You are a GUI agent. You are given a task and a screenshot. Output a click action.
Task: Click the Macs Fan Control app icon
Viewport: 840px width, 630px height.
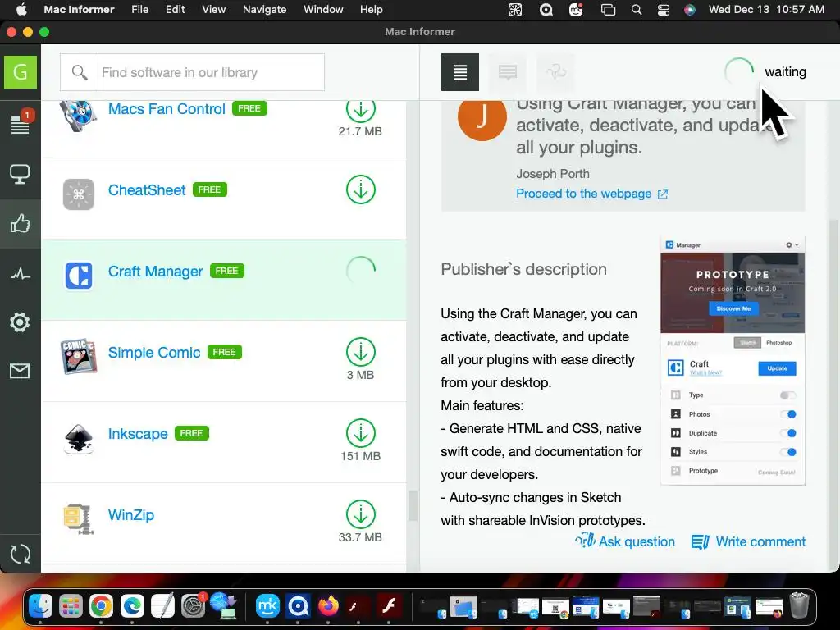tap(78, 115)
